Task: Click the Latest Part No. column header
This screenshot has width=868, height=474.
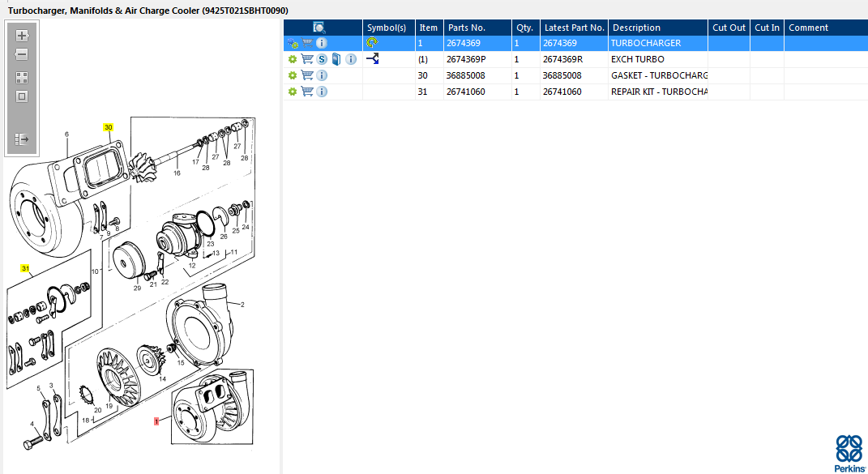Action: (574, 28)
